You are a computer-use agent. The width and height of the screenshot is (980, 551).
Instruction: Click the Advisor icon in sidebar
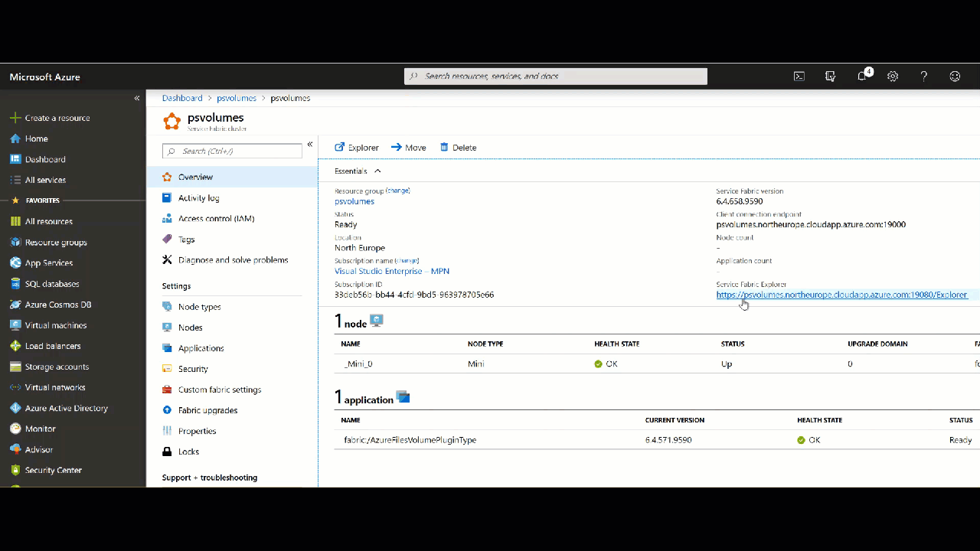(x=15, y=449)
